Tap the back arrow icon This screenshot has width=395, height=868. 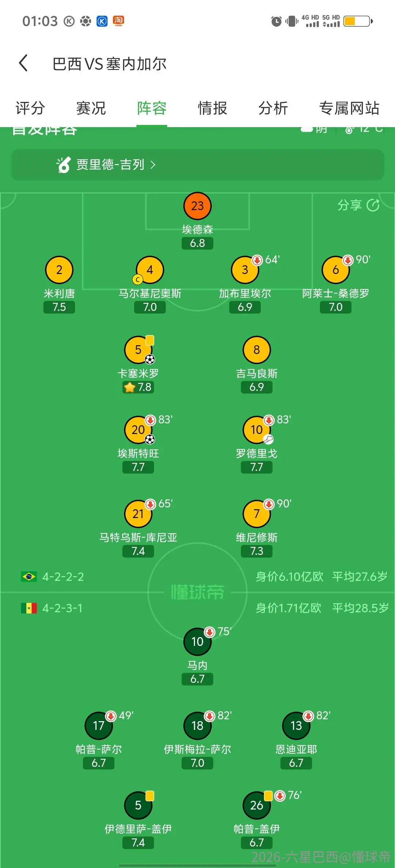click(x=23, y=63)
